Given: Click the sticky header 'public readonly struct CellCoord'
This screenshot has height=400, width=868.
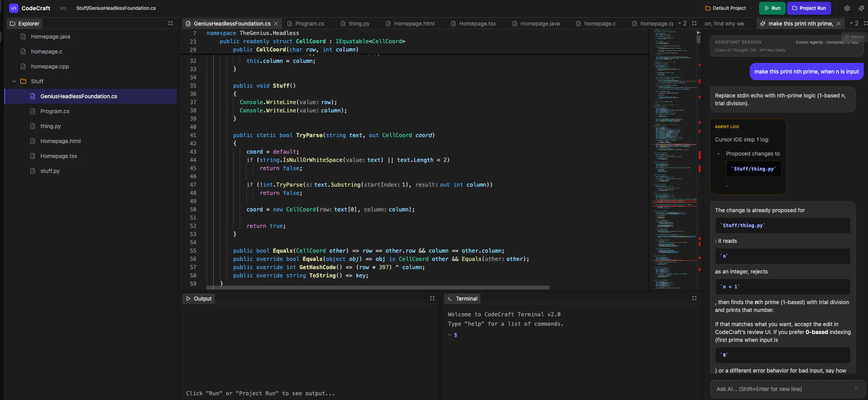Looking at the screenshot, I should click(312, 41).
